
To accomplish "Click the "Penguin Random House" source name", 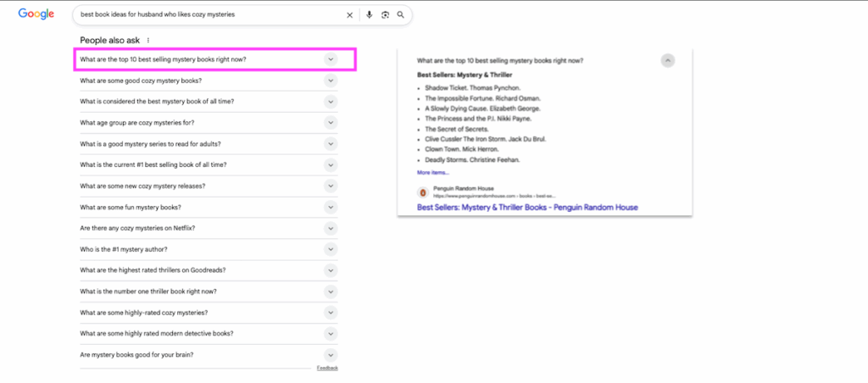I will pos(464,189).
